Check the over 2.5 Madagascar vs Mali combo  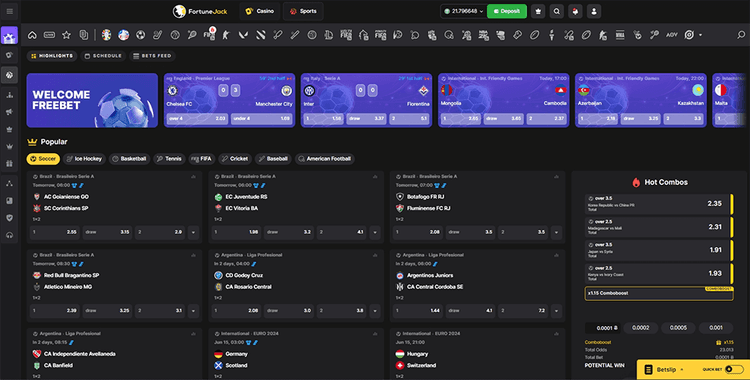(659, 227)
